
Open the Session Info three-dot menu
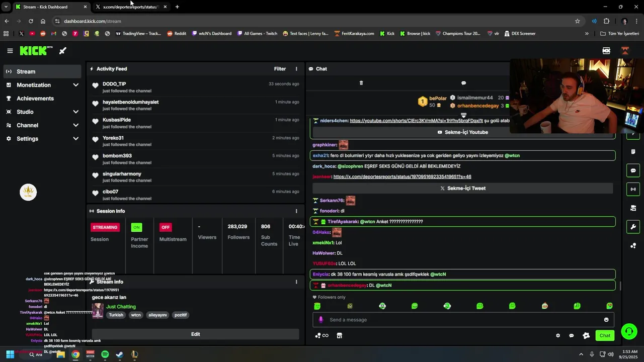[x=296, y=211]
